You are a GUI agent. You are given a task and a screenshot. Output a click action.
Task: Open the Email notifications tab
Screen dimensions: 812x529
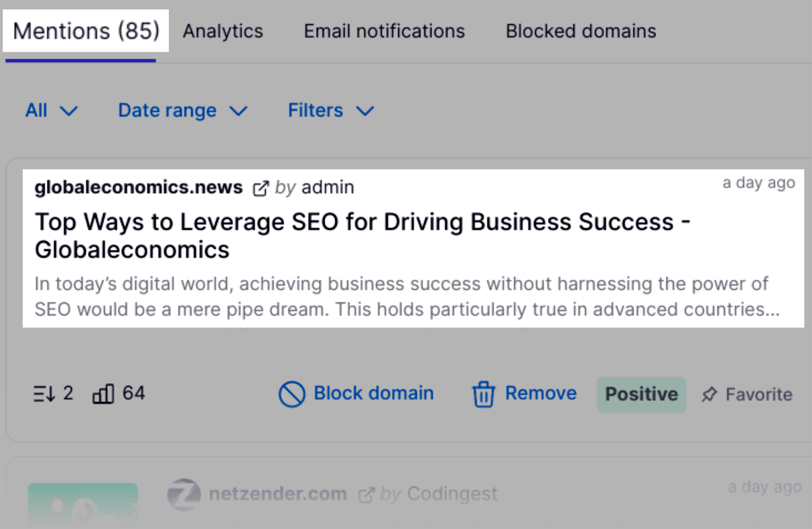tap(384, 31)
